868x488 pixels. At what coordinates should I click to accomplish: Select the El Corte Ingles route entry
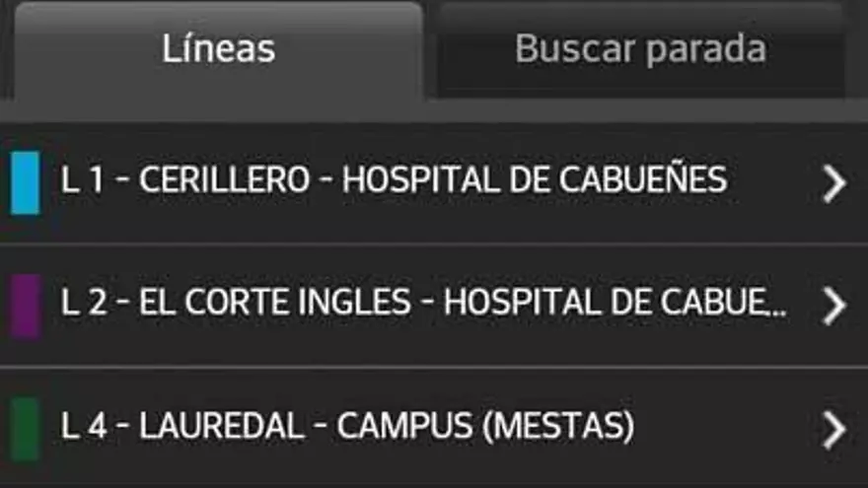(274, 304)
